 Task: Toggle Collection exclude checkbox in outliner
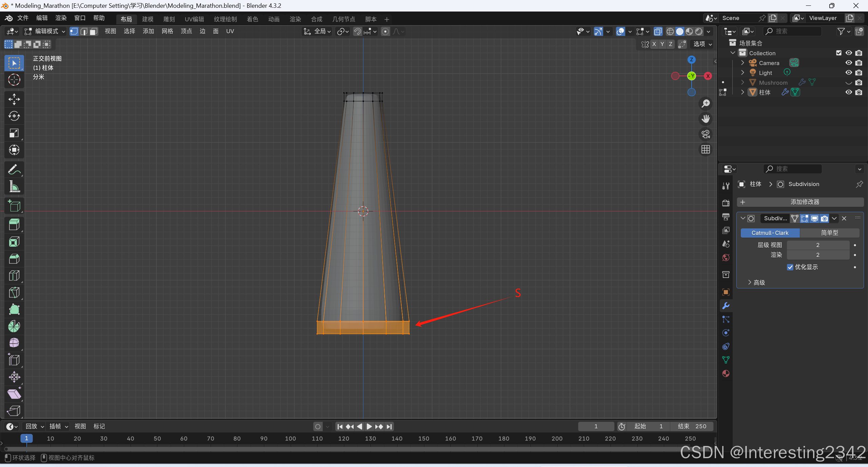tap(839, 53)
